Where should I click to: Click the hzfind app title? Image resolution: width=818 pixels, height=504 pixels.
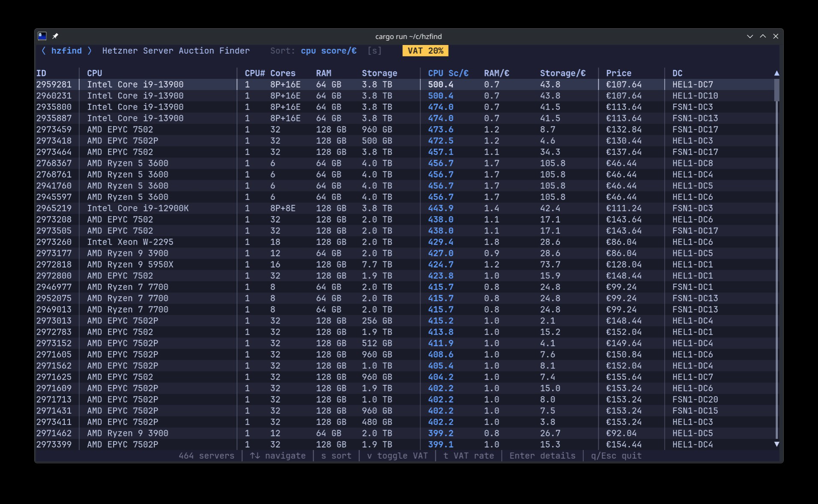coord(66,51)
